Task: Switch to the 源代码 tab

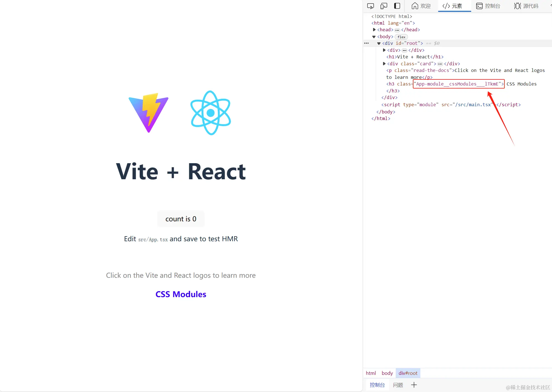Action: 526,6
